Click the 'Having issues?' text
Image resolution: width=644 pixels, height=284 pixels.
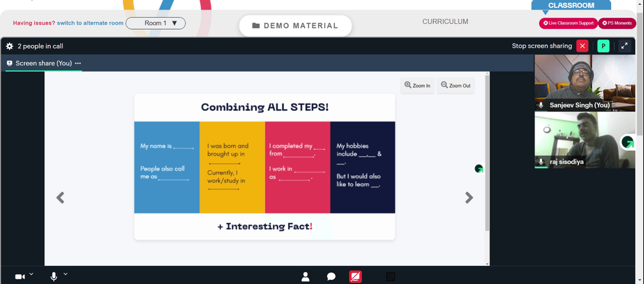34,23
